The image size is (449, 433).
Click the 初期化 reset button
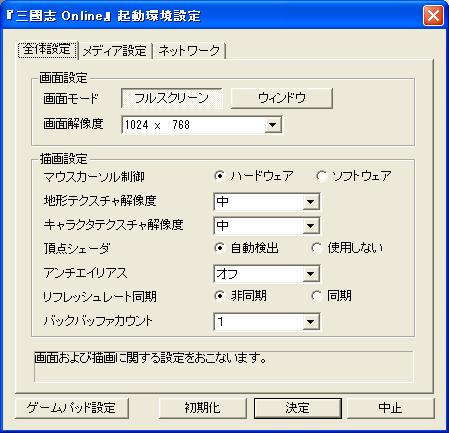(202, 408)
